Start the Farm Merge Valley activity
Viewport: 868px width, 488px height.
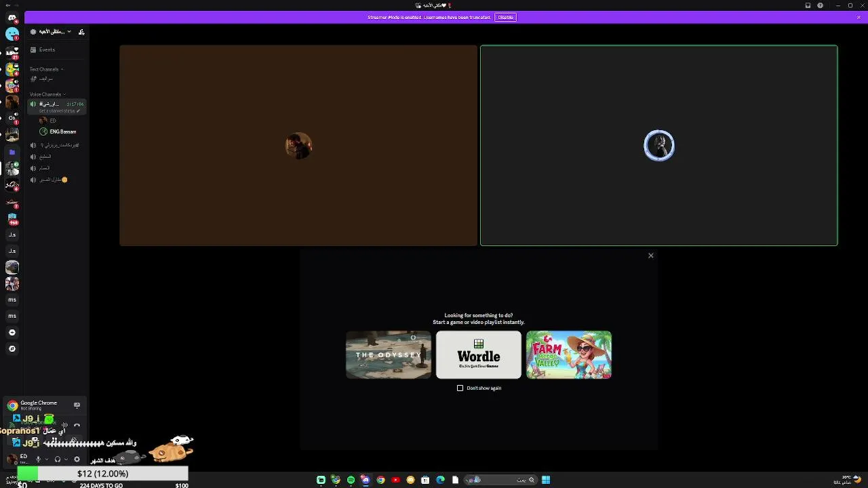[569, 354]
